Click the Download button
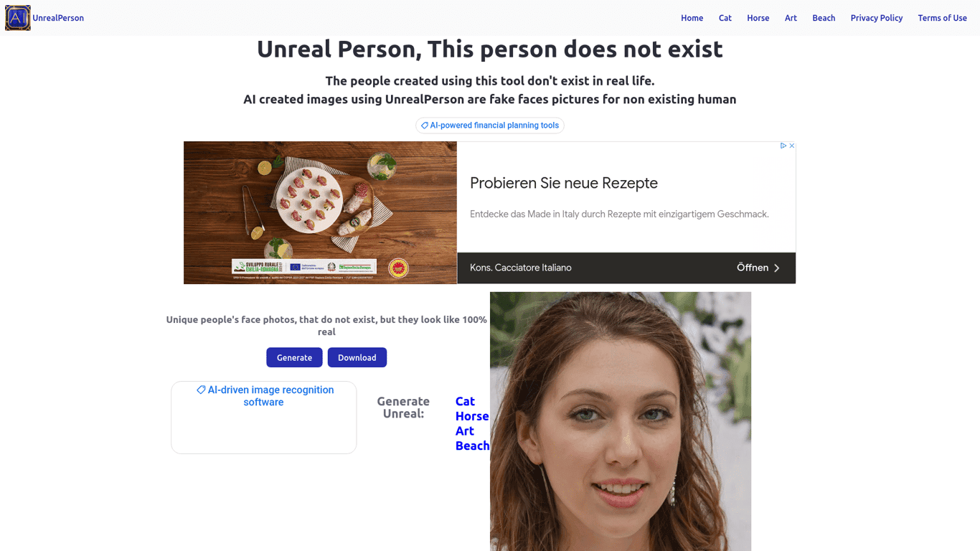The height and width of the screenshot is (551, 980). (x=357, y=357)
